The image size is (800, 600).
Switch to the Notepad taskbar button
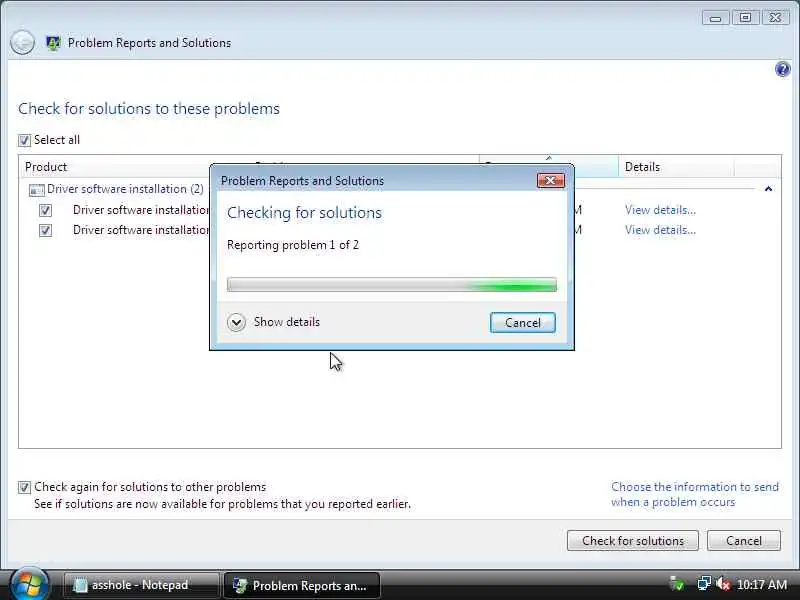[141, 585]
